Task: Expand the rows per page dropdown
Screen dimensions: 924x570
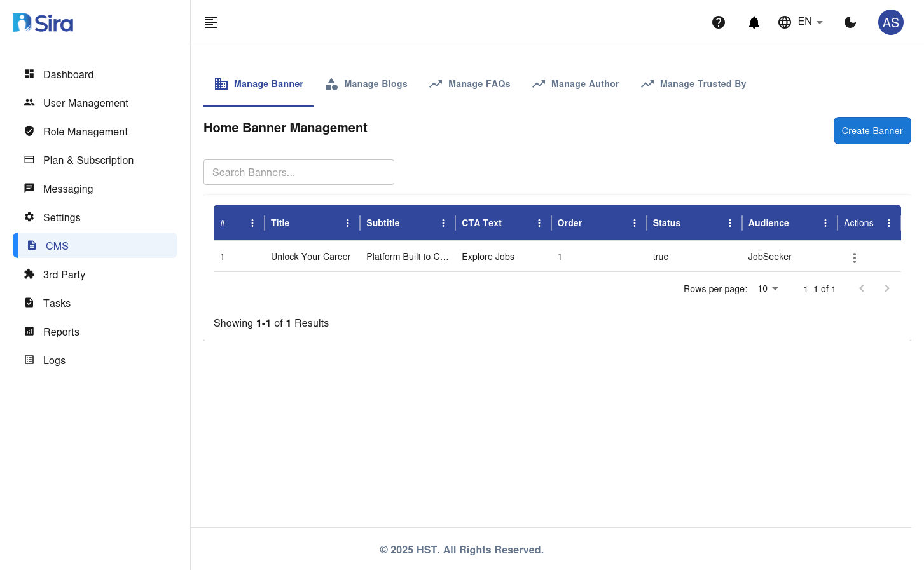Action: tap(768, 288)
